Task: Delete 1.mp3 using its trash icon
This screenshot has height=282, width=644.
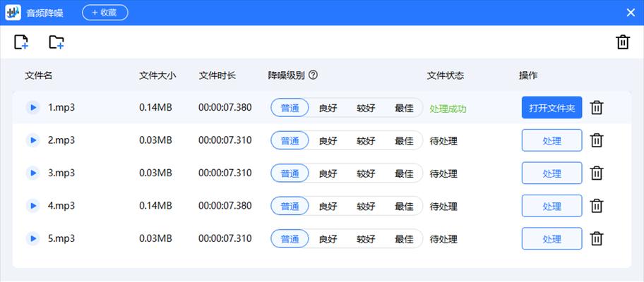Action: [597, 107]
